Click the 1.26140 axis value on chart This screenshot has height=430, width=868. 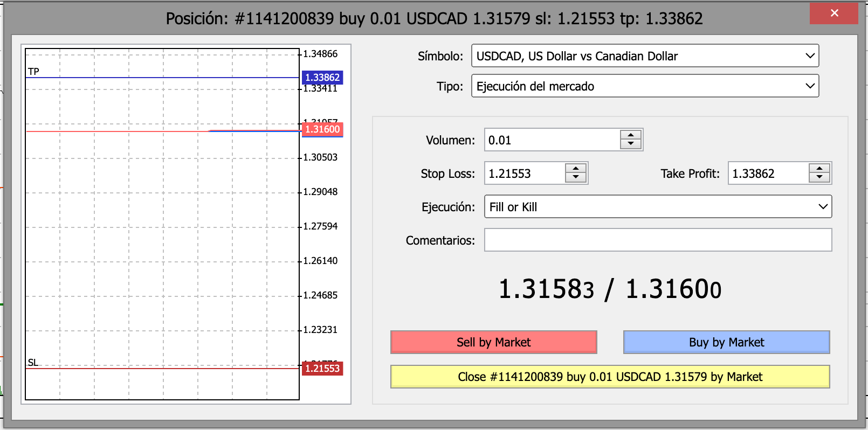pos(320,261)
